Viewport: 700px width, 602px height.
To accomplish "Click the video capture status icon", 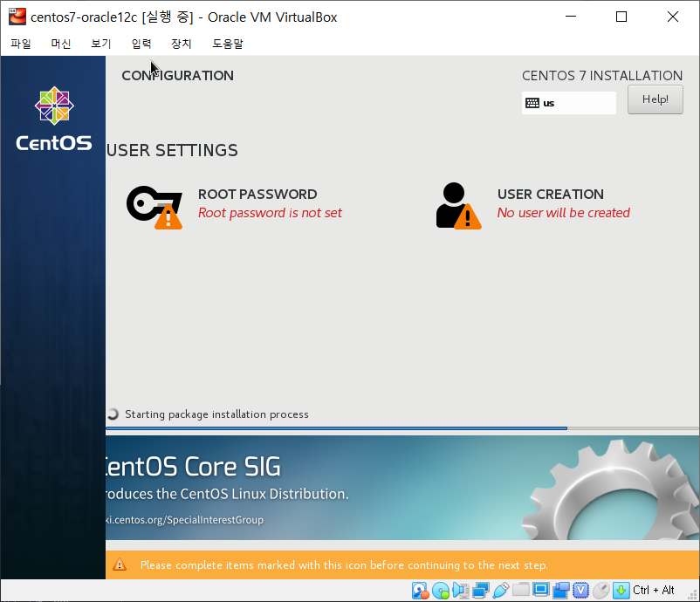I will click(x=560, y=591).
